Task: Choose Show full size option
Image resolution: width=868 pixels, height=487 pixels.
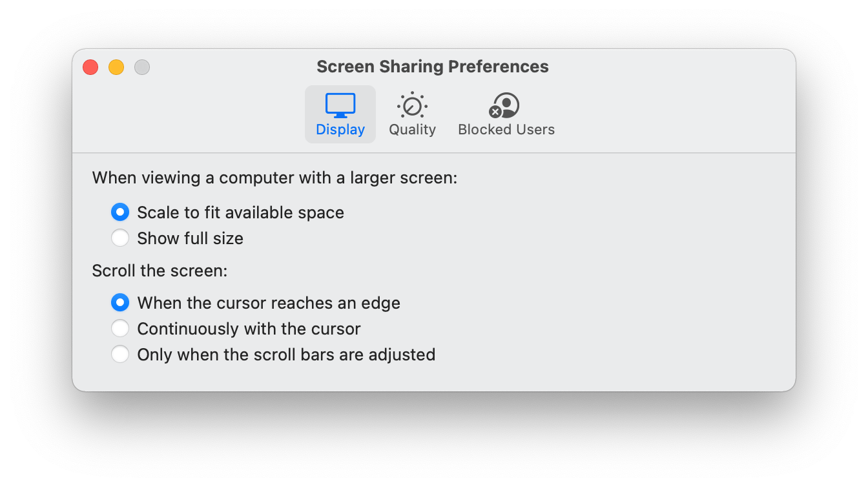Action: pos(120,238)
